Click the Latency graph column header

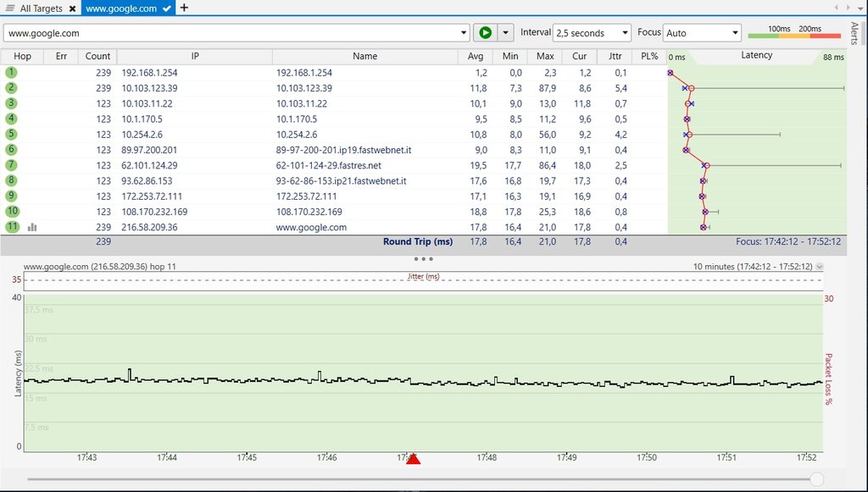(x=756, y=56)
